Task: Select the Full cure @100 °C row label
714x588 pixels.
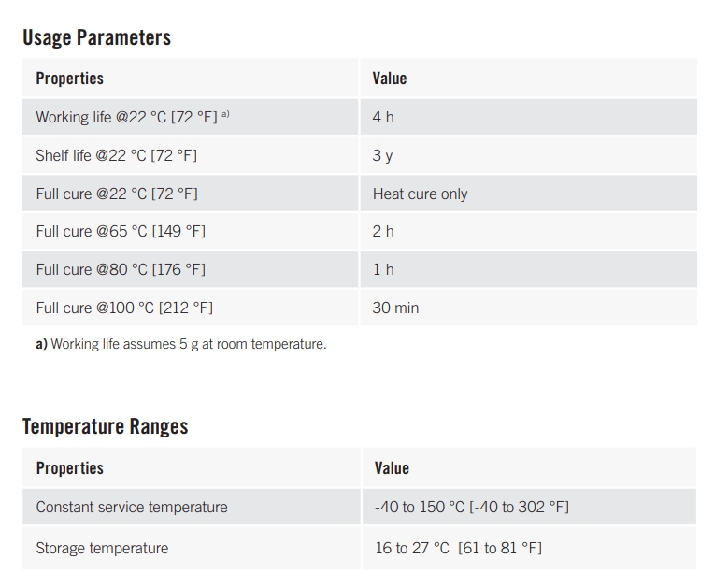Action: coord(124,308)
